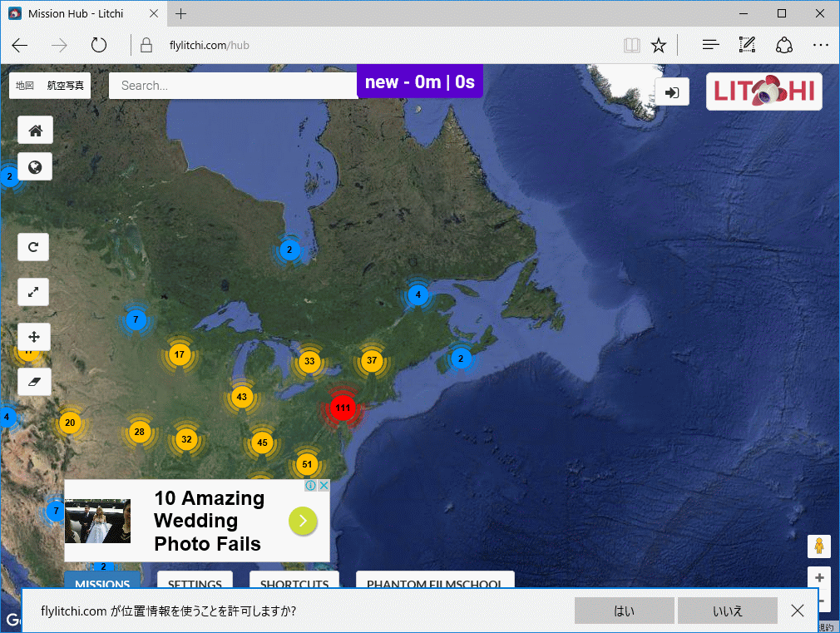The width and height of the screenshot is (840, 633).
Task: Click the はい button to allow location
Action: click(624, 611)
